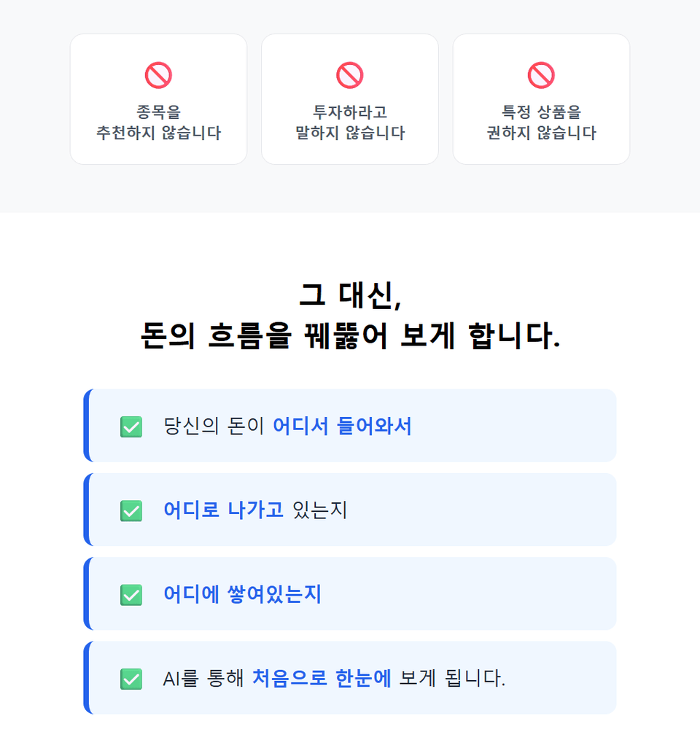Select the '종목을 추천하지 않습니다' card text
The height and width of the screenshot is (756, 700).
[x=159, y=122]
